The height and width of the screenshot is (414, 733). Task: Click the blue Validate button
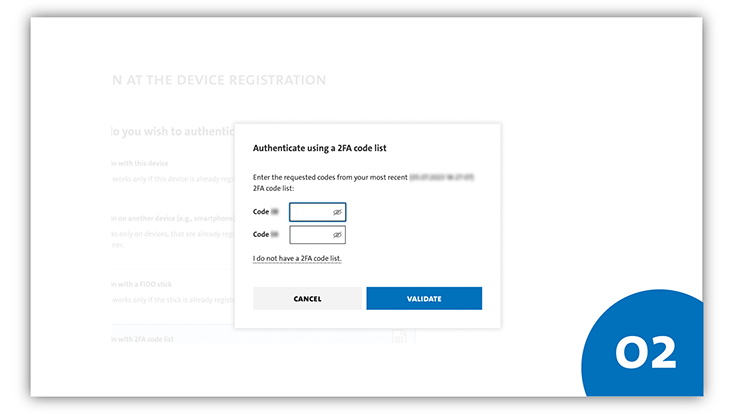point(424,298)
